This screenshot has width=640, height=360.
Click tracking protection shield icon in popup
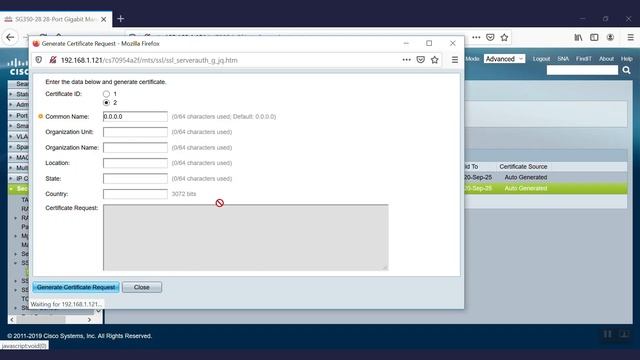click(x=39, y=60)
